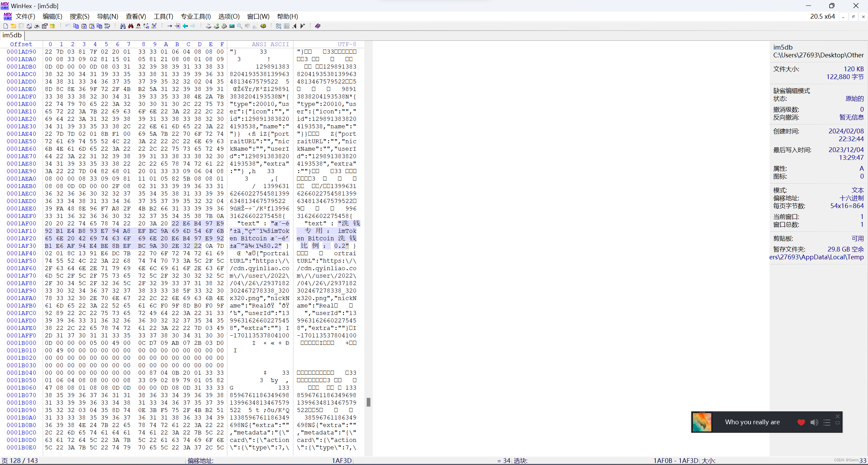
Task: Click the Go To Offset arrow icon
Action: (x=170, y=26)
